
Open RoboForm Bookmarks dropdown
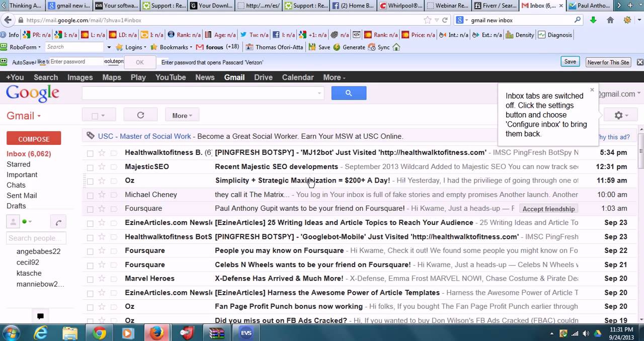[x=171, y=47]
